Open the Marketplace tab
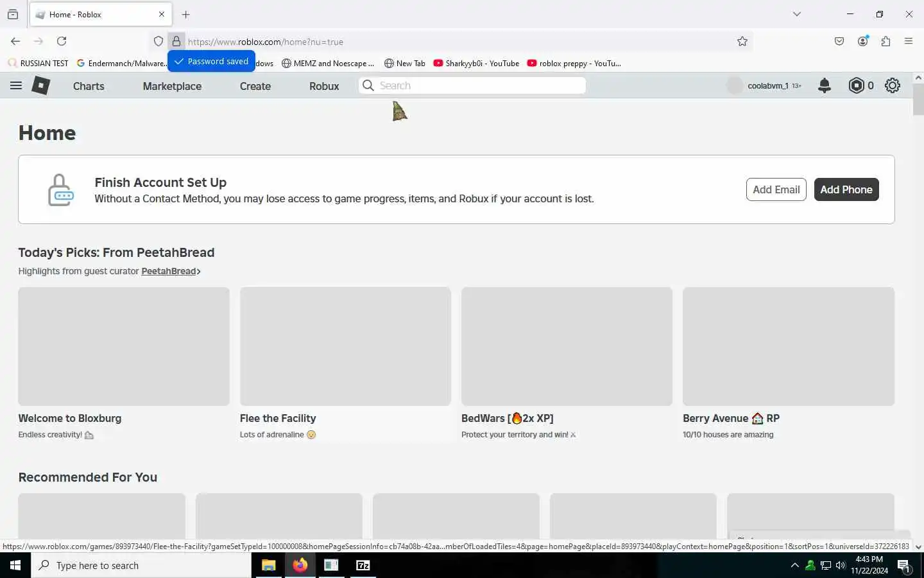Viewport: 924px width, 578px height. tap(172, 86)
